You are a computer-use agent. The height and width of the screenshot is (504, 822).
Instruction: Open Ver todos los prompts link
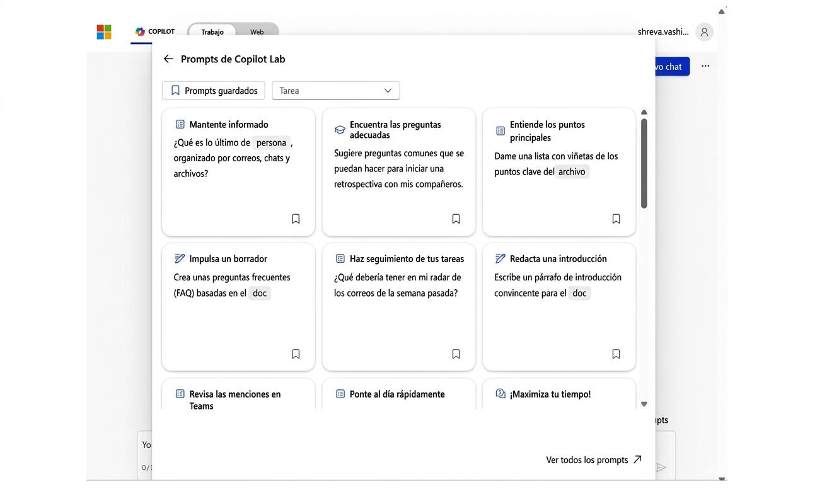click(594, 460)
